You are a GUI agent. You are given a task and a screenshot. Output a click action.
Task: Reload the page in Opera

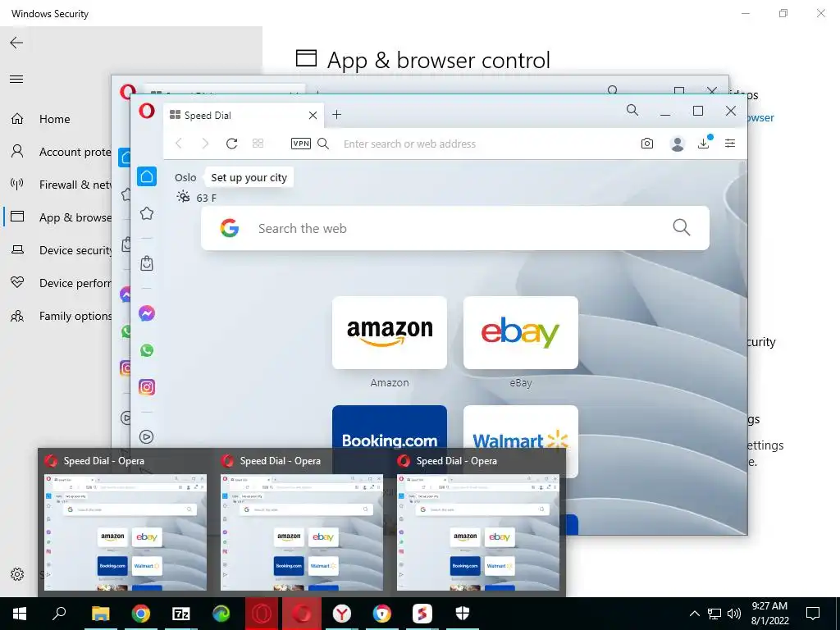point(231,144)
